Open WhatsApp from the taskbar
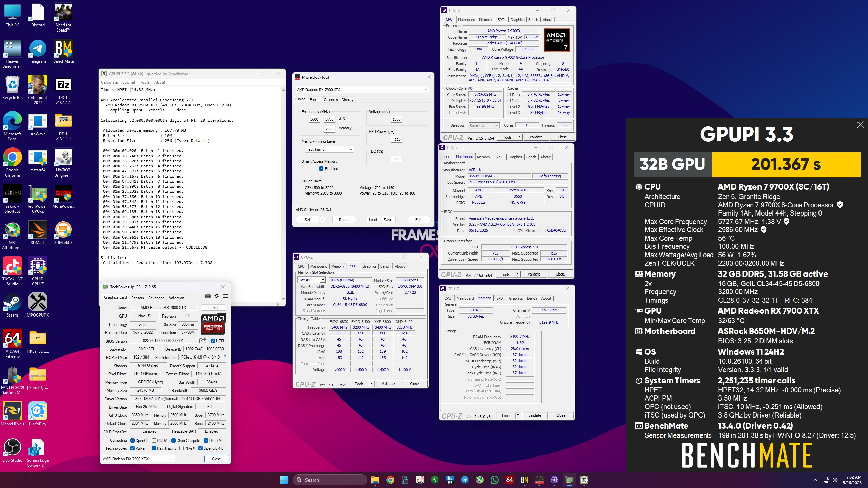The image size is (868, 488). pyautogui.click(x=495, y=480)
